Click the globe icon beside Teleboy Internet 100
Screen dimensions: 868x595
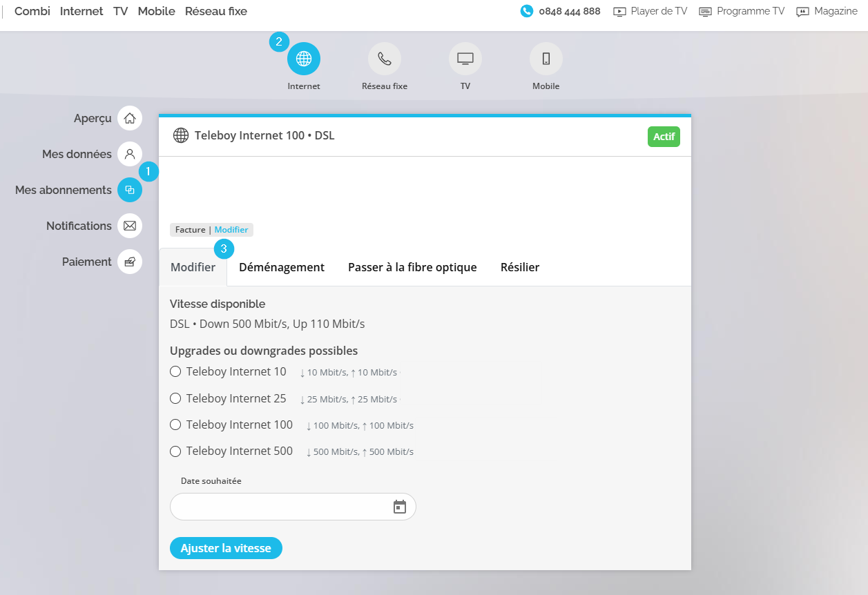[x=181, y=135]
